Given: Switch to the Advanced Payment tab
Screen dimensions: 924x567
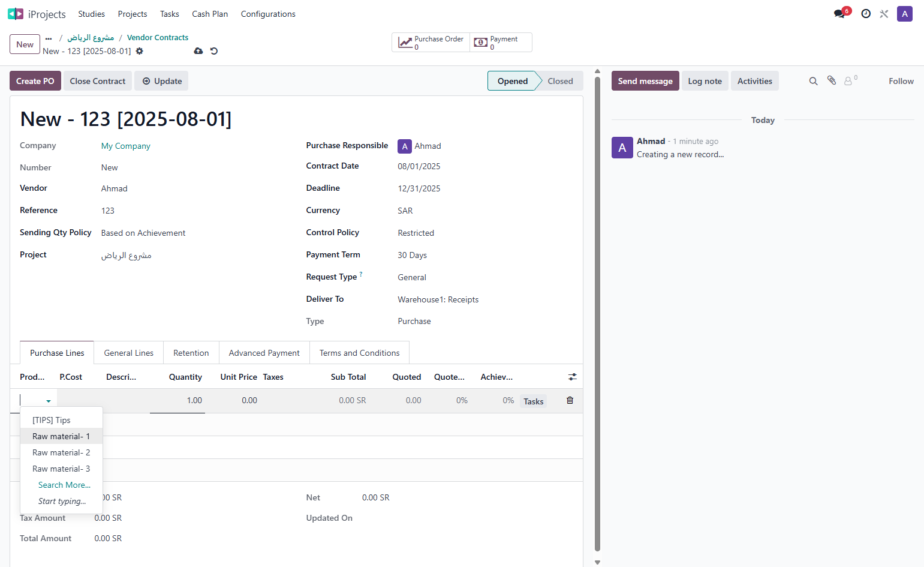Looking at the screenshot, I should pos(264,353).
